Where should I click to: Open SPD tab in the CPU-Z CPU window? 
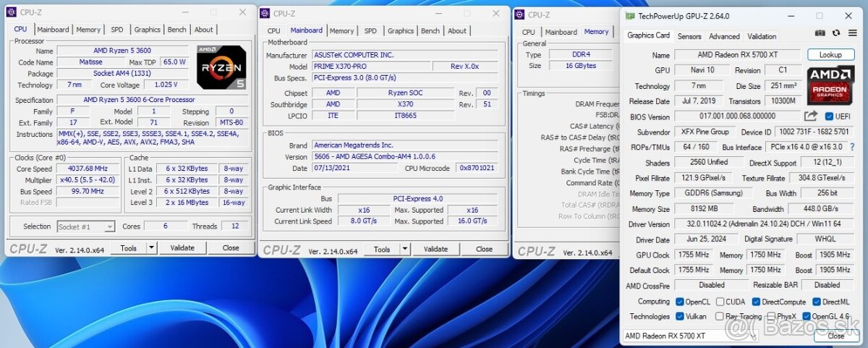click(116, 30)
